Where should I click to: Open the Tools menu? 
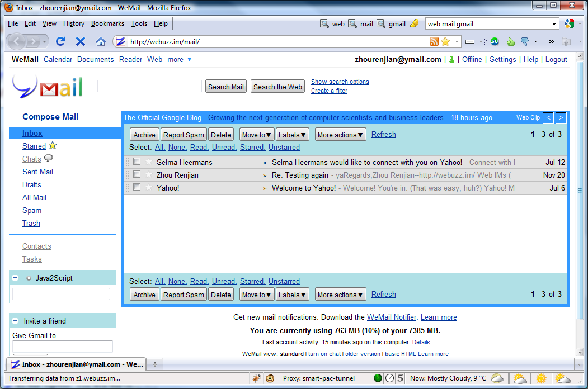[139, 23]
